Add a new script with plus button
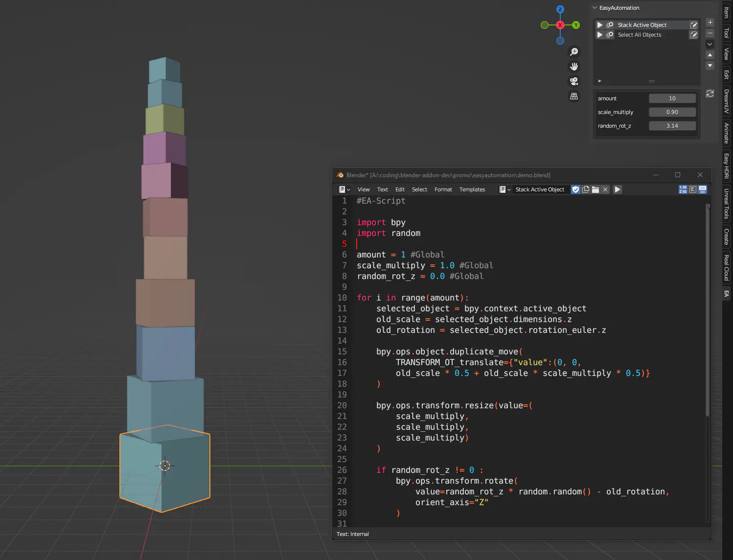Image resolution: width=733 pixels, height=560 pixels. coord(710,23)
